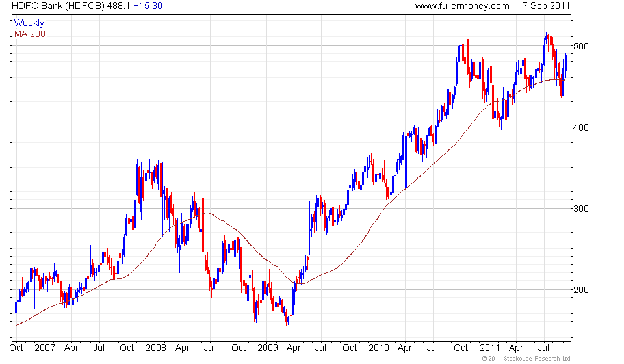Click the price change +15.30 text
624x364 pixels.
(x=148, y=6)
